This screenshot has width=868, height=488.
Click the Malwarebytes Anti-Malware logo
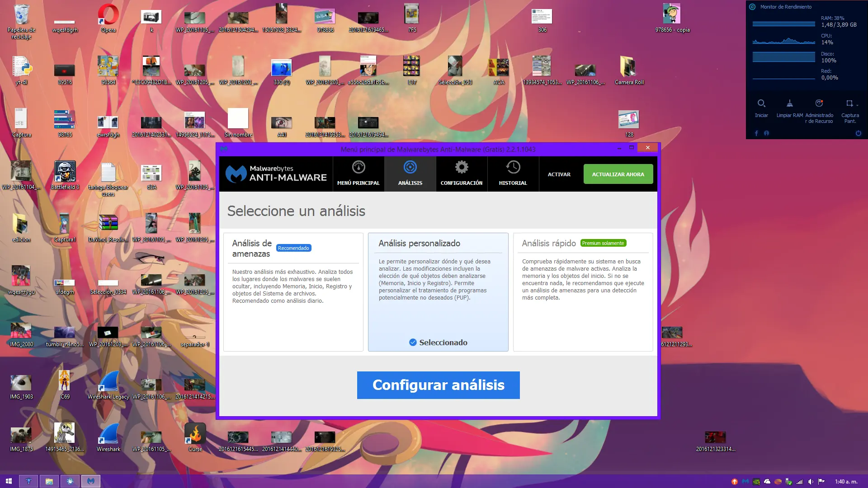tap(276, 174)
